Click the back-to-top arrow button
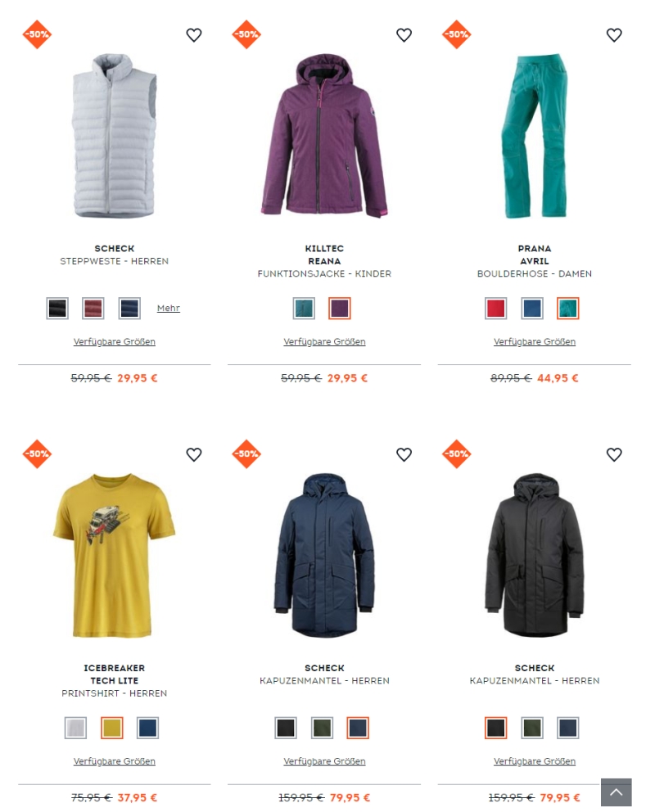This screenshot has width=655, height=812. click(x=617, y=792)
